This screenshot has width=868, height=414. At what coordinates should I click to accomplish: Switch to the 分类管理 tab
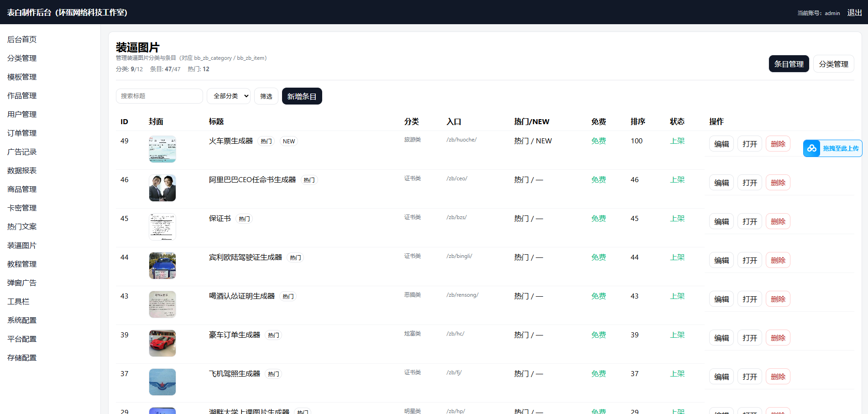coord(833,64)
